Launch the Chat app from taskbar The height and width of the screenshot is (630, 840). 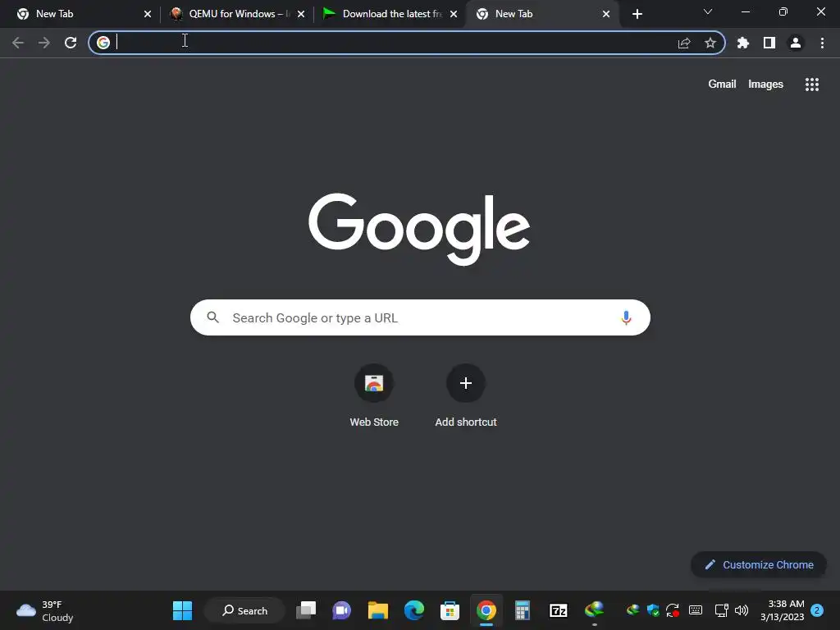click(342, 610)
